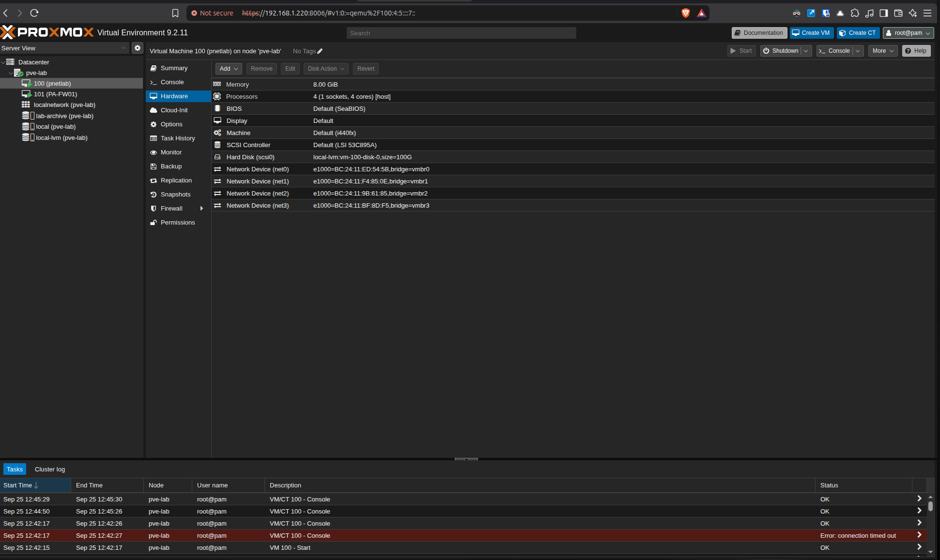Expand the Firewall submenu arrow
The image size is (940, 560).
click(x=201, y=209)
